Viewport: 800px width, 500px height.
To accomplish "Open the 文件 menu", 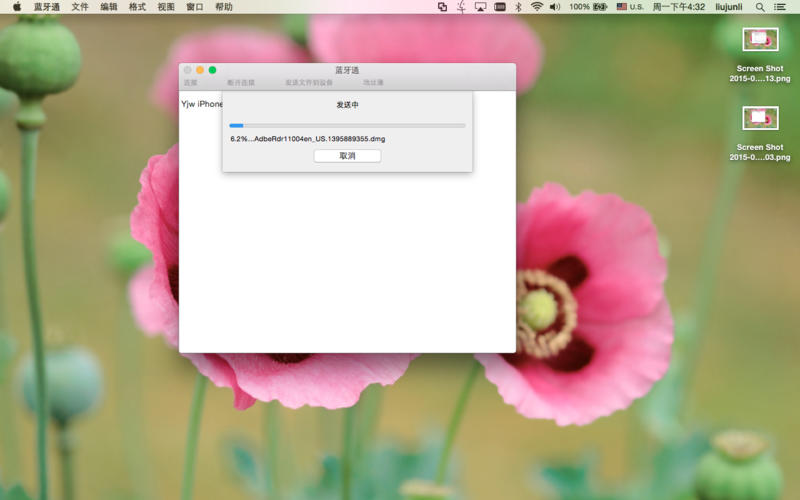I will click(80, 7).
